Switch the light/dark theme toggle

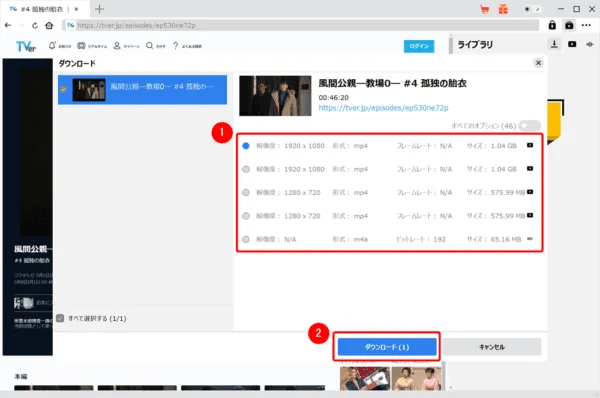pyautogui.click(x=532, y=9)
